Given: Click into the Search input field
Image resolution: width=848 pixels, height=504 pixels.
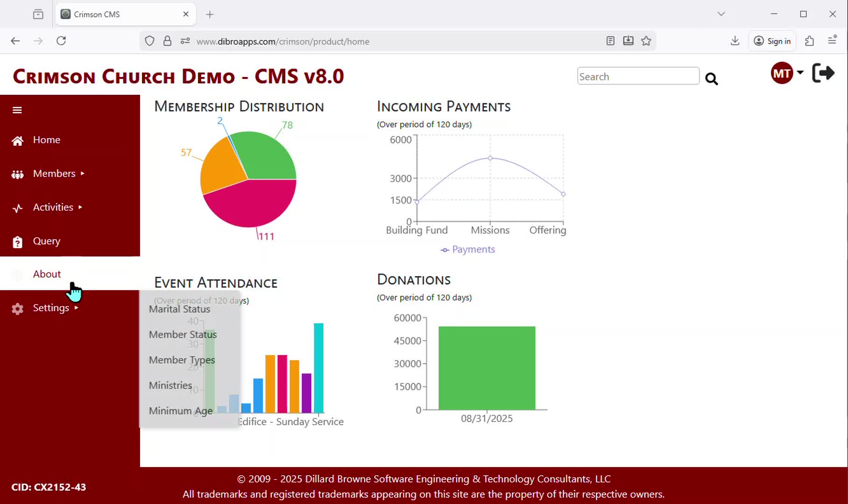Looking at the screenshot, I should pyautogui.click(x=638, y=77).
